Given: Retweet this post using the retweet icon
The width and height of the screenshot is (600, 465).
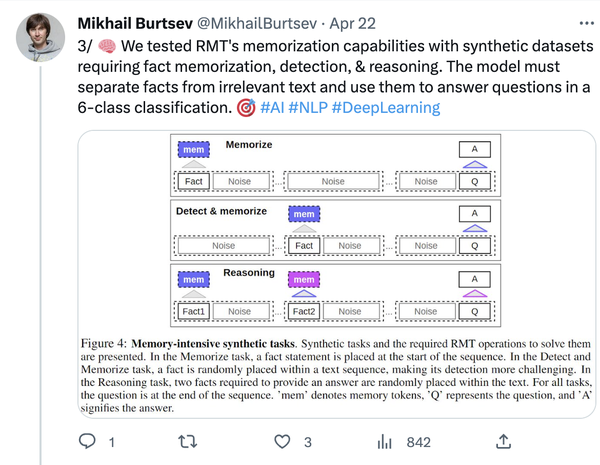Looking at the screenshot, I should click(184, 442).
